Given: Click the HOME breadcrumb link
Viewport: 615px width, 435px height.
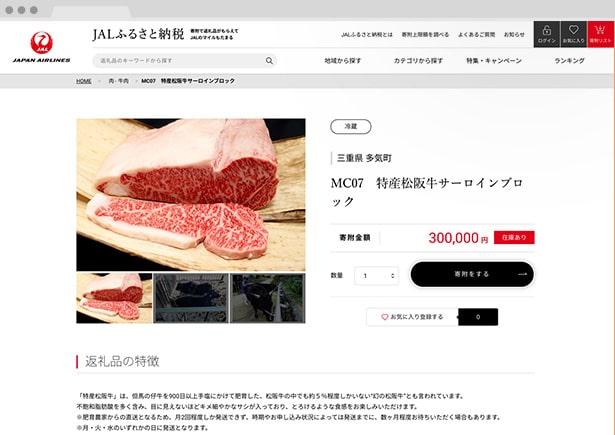Looking at the screenshot, I should tap(84, 81).
